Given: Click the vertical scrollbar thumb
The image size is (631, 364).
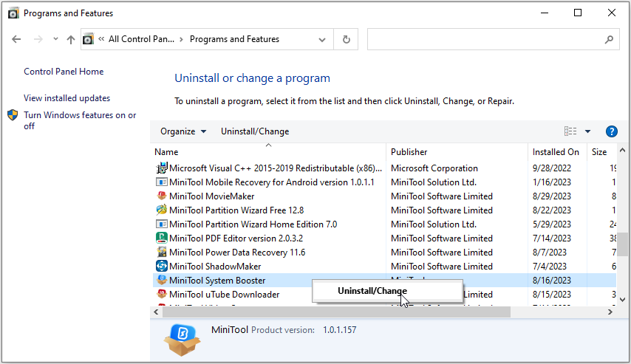Looking at the screenshot, I should point(623,244).
